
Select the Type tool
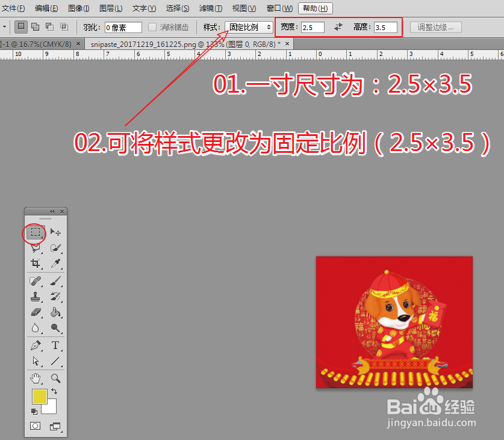coord(55,345)
